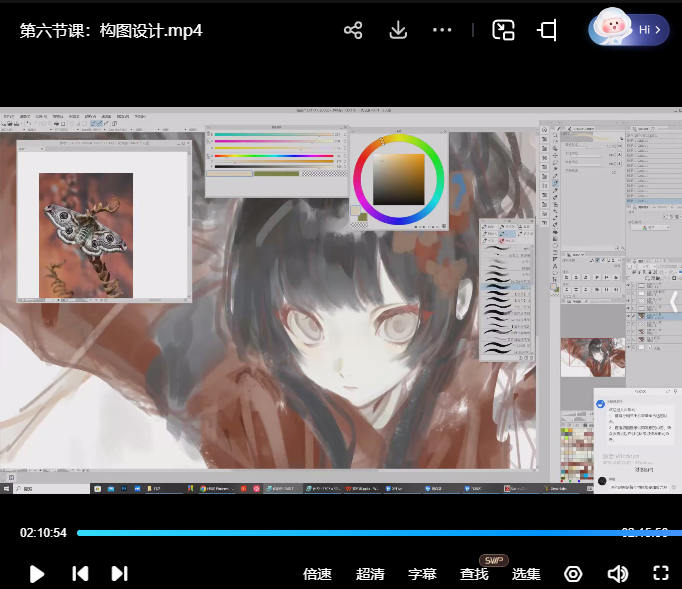Open player settings hexagon icon
The height and width of the screenshot is (589, 682).
point(573,574)
